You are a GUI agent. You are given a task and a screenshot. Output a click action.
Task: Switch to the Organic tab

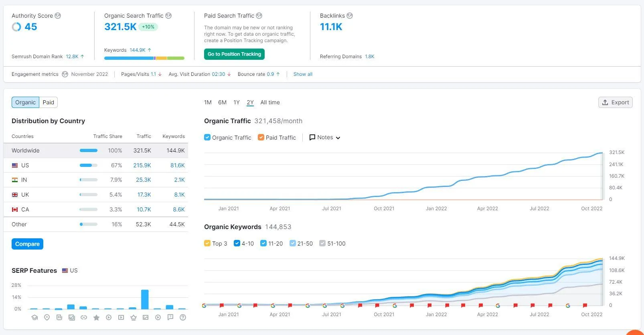click(x=25, y=102)
